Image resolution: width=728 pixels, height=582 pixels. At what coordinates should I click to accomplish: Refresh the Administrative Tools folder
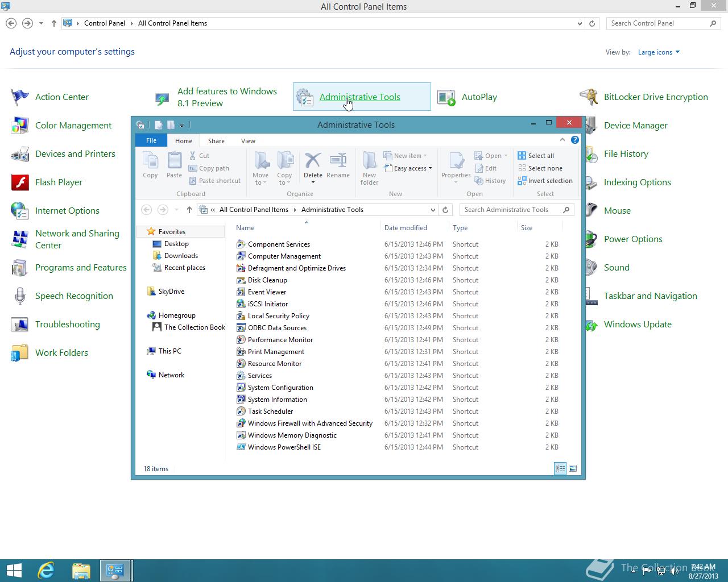[445, 210]
